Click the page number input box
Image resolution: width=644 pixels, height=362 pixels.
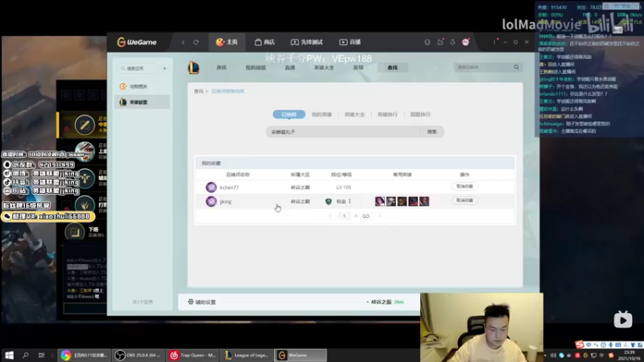[x=345, y=216]
